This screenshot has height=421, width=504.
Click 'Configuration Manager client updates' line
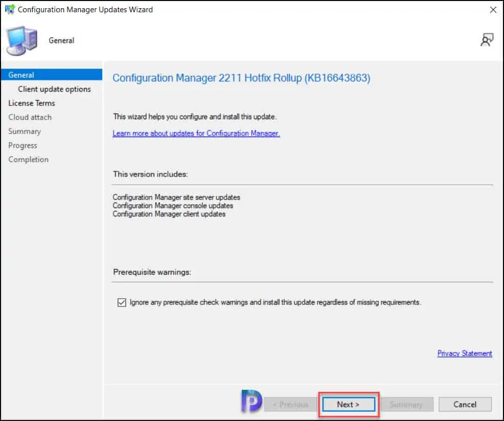[x=169, y=214]
